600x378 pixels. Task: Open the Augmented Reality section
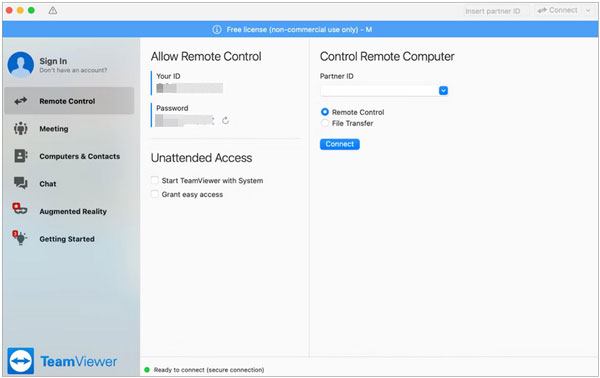coord(69,211)
